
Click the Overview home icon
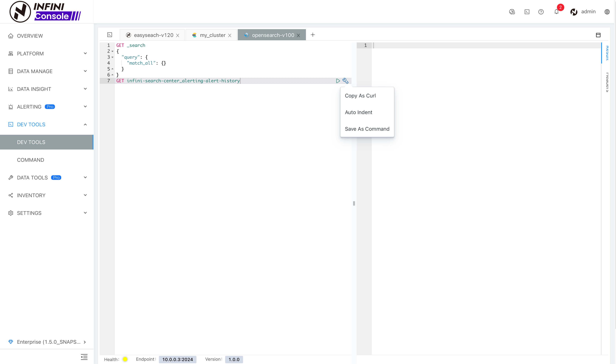[11, 36]
